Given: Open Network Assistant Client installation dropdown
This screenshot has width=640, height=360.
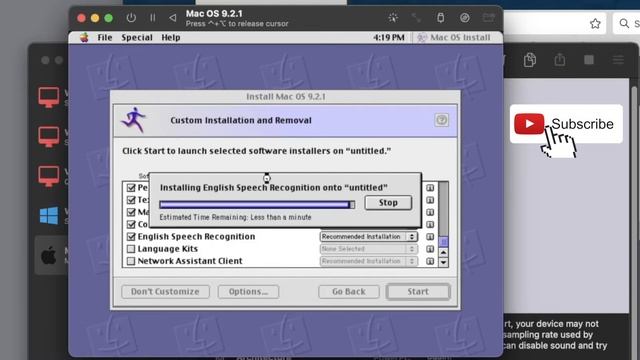Looking at the screenshot, I should (369, 261).
